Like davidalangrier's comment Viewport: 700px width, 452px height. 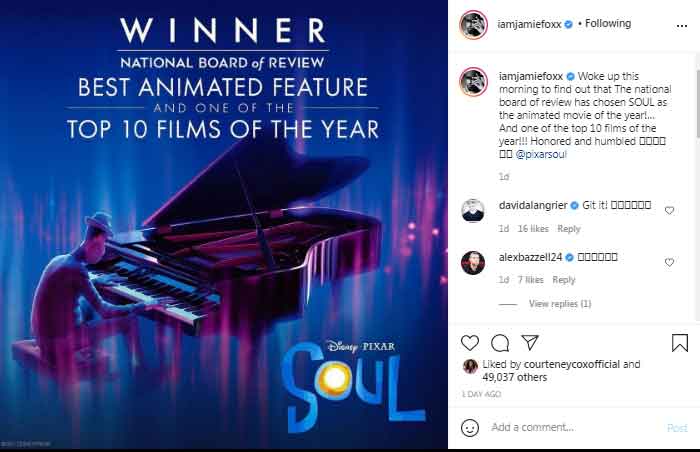click(669, 209)
